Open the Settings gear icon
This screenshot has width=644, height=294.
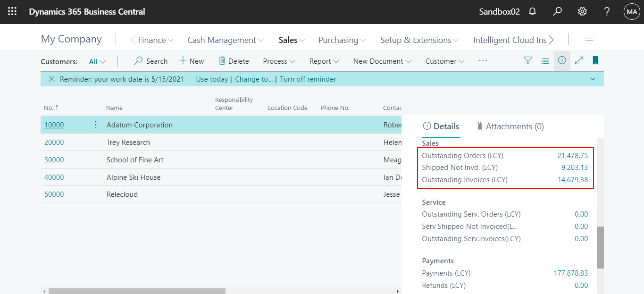tap(582, 12)
